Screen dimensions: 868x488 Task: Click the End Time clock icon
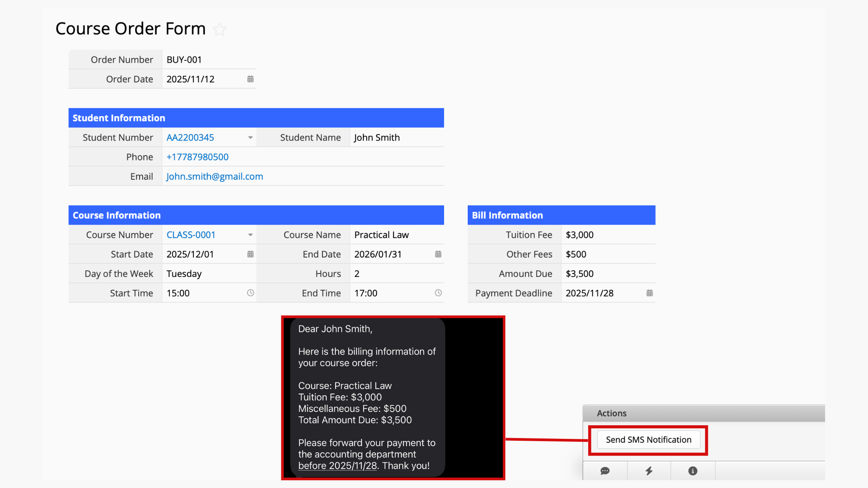tap(438, 293)
